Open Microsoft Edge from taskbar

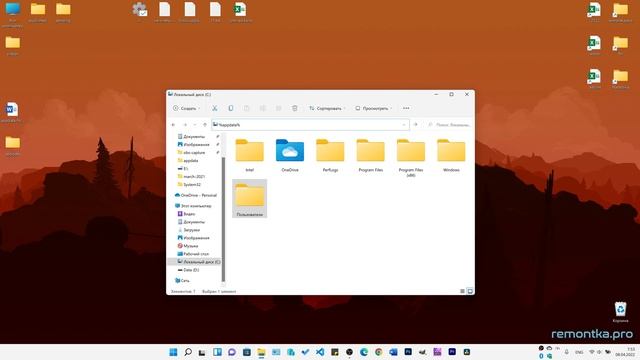pos(364,352)
